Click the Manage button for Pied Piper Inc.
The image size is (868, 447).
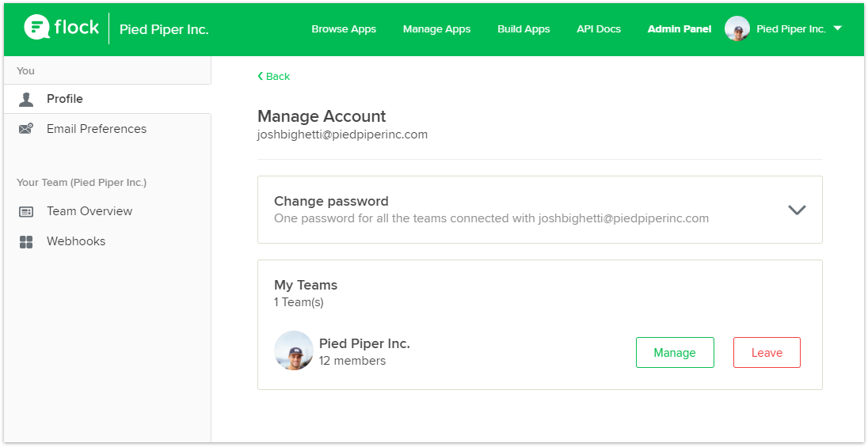click(675, 352)
